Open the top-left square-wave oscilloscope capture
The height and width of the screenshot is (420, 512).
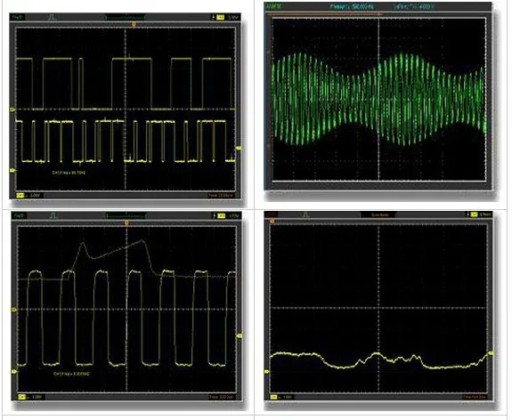(126, 106)
